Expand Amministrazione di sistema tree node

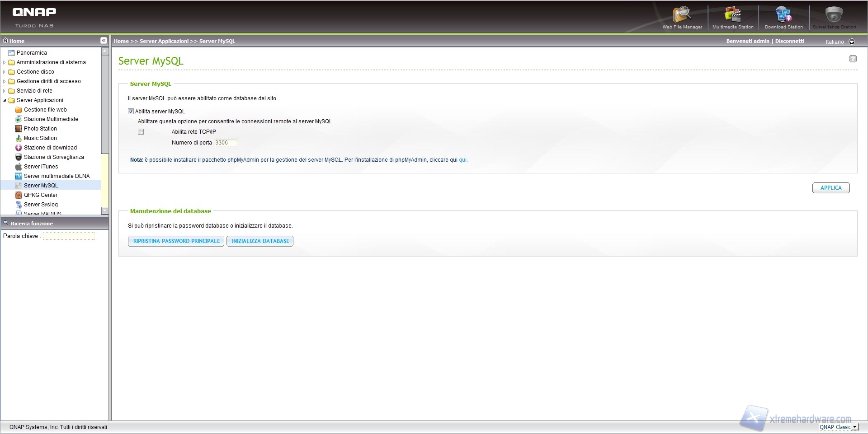(x=5, y=62)
